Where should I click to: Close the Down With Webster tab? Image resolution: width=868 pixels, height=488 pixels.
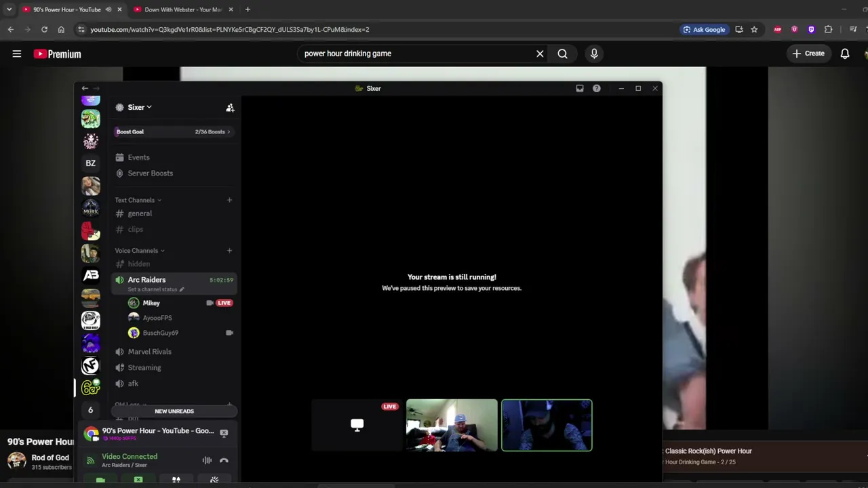[x=231, y=9]
